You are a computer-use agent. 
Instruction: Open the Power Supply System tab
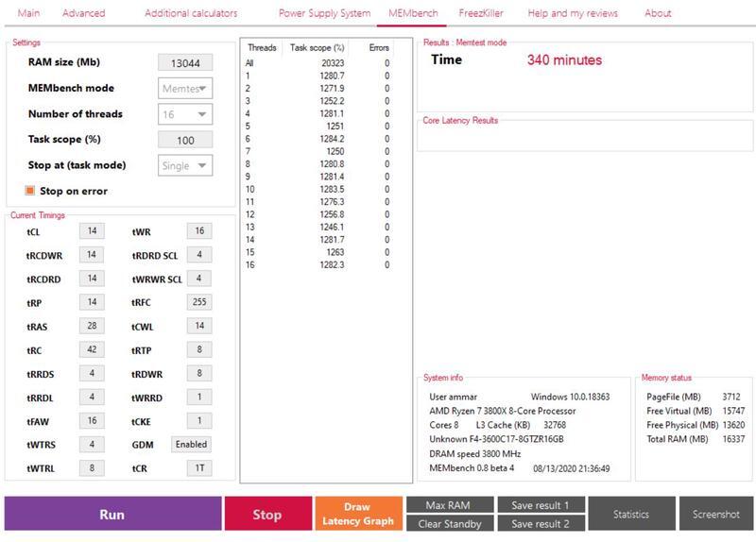click(x=324, y=13)
